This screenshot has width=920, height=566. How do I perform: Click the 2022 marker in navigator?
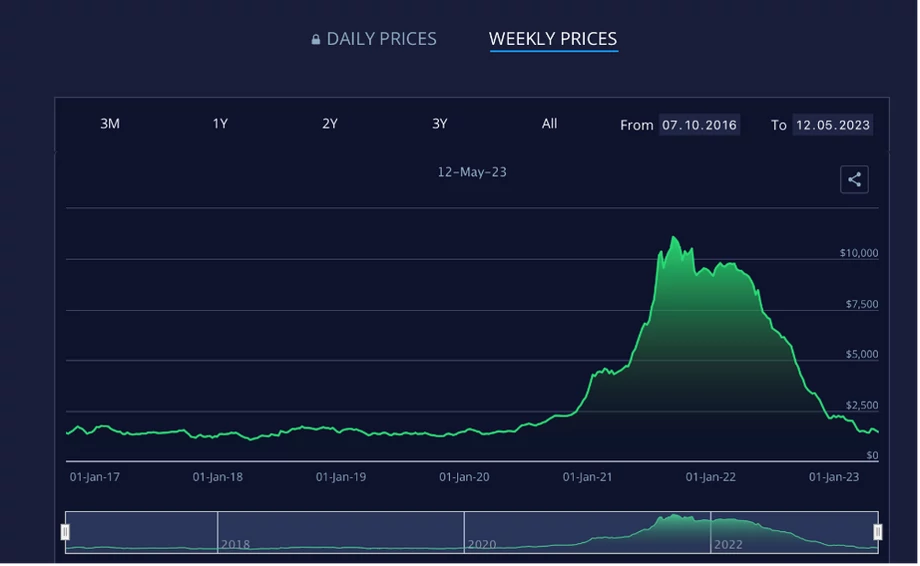click(x=730, y=545)
